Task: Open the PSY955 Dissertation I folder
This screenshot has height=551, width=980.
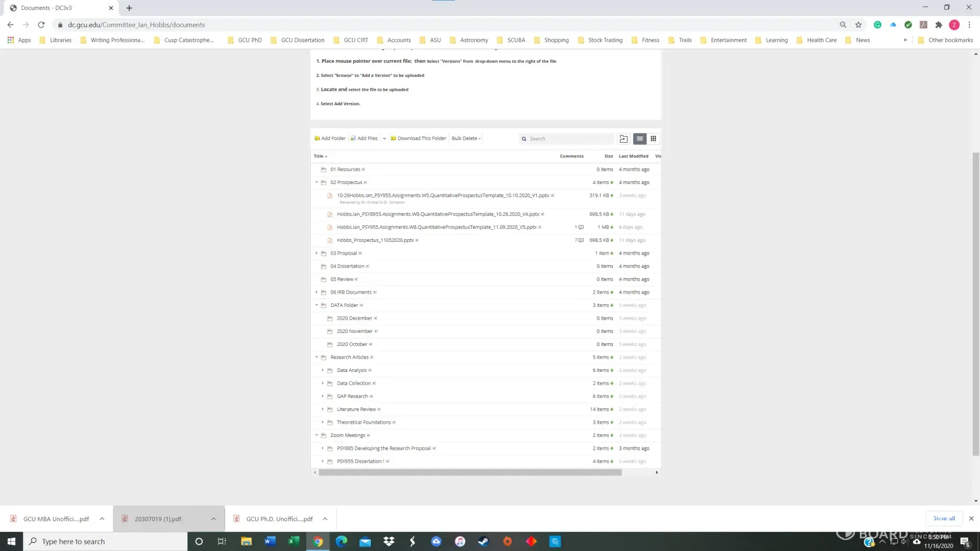Action: 360,462
